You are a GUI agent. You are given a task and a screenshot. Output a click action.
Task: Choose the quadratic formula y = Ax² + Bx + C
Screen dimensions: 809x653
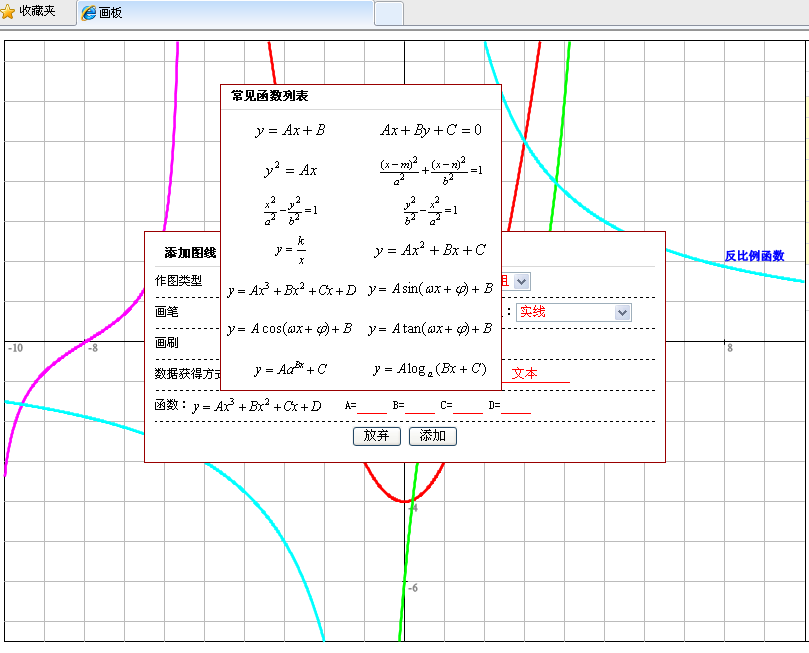coord(430,250)
